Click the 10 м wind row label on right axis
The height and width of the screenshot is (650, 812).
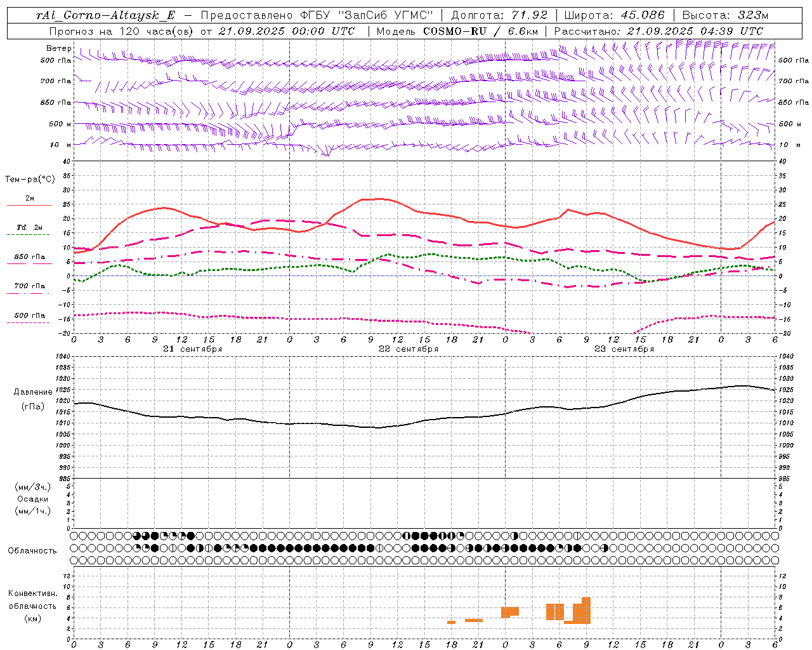click(x=789, y=145)
